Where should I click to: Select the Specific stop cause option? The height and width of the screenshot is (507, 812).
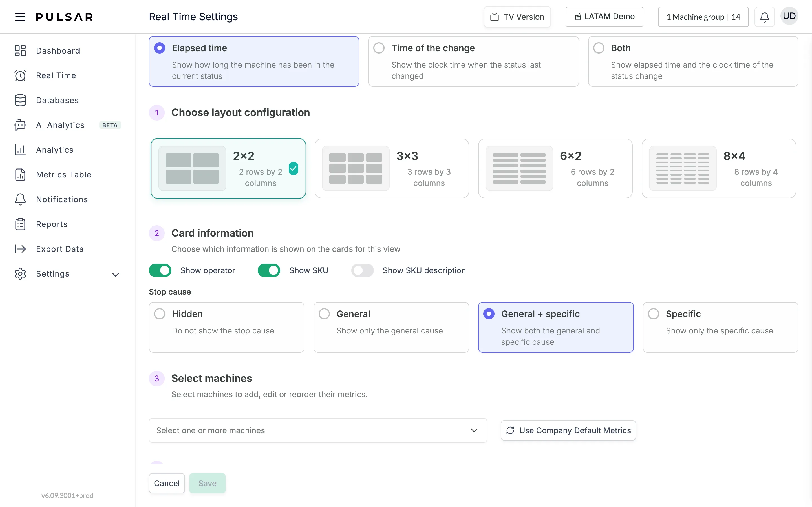pyautogui.click(x=720, y=327)
